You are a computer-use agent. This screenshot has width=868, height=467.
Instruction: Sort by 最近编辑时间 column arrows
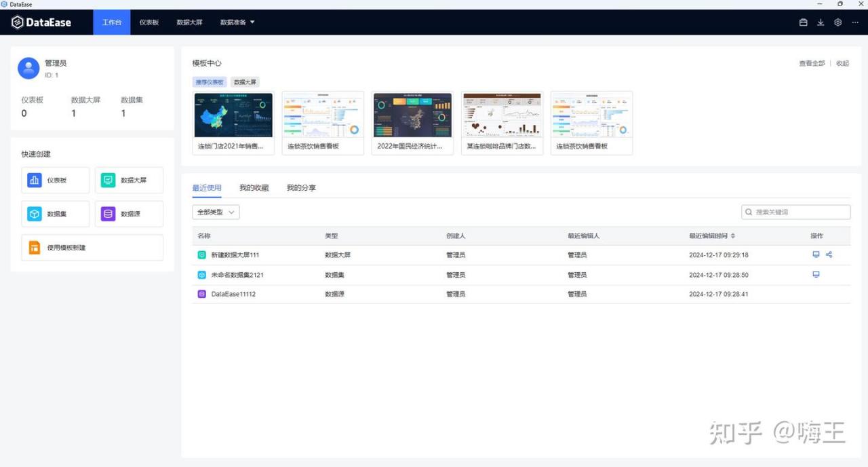coord(732,236)
